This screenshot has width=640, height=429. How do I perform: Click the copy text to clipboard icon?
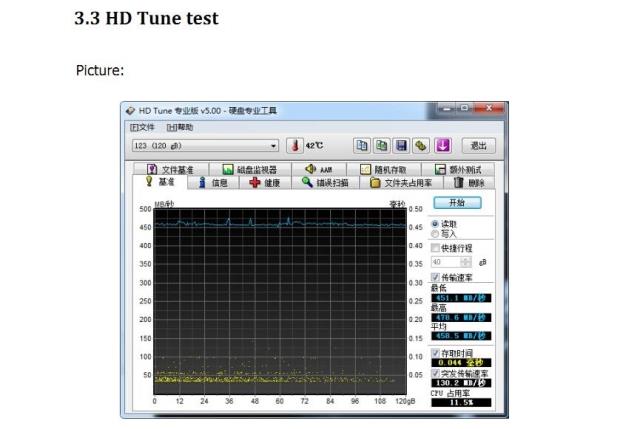[x=362, y=146]
